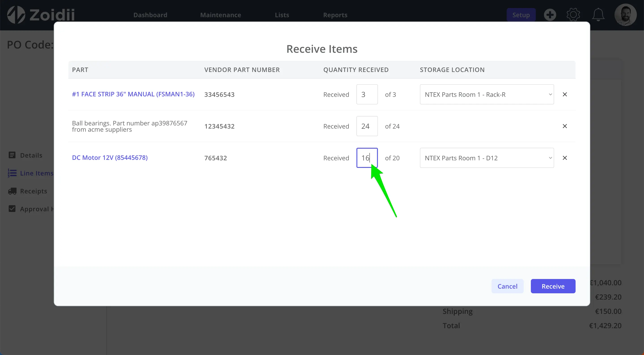Click the plus add-new icon in header
The width and height of the screenshot is (644, 355).
[x=550, y=15]
